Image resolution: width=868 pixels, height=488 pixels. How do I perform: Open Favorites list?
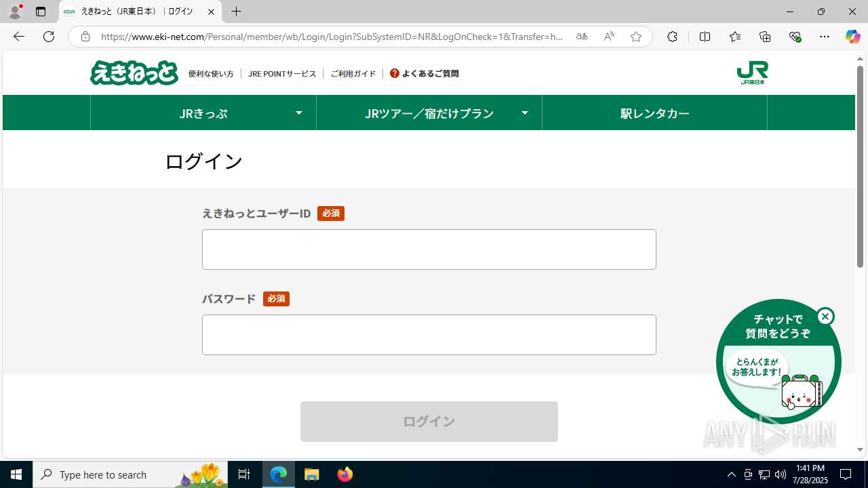735,37
